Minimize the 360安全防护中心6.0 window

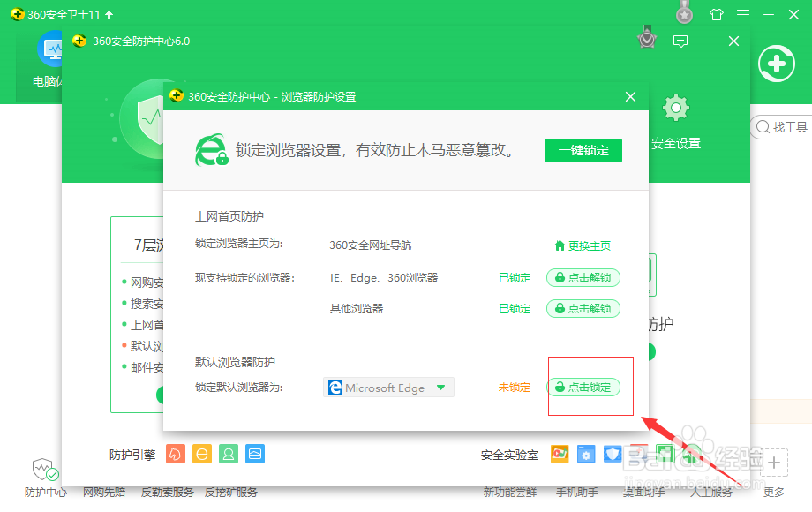[x=708, y=41]
